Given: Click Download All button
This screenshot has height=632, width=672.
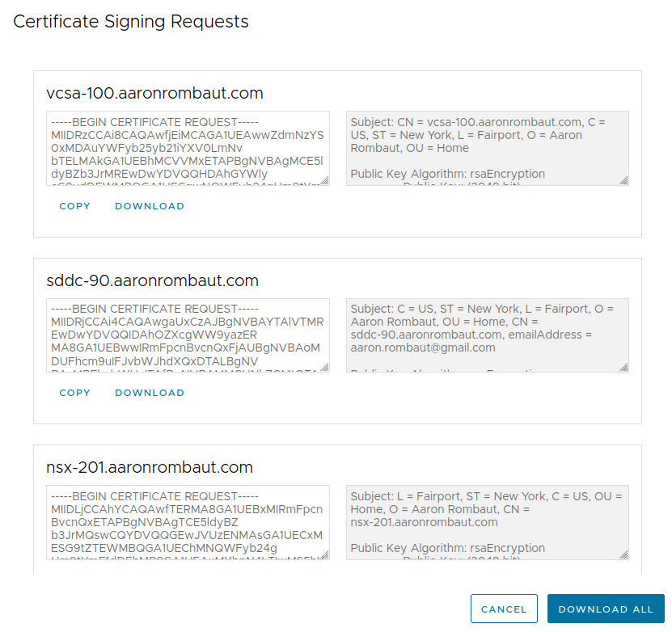Looking at the screenshot, I should [606, 609].
